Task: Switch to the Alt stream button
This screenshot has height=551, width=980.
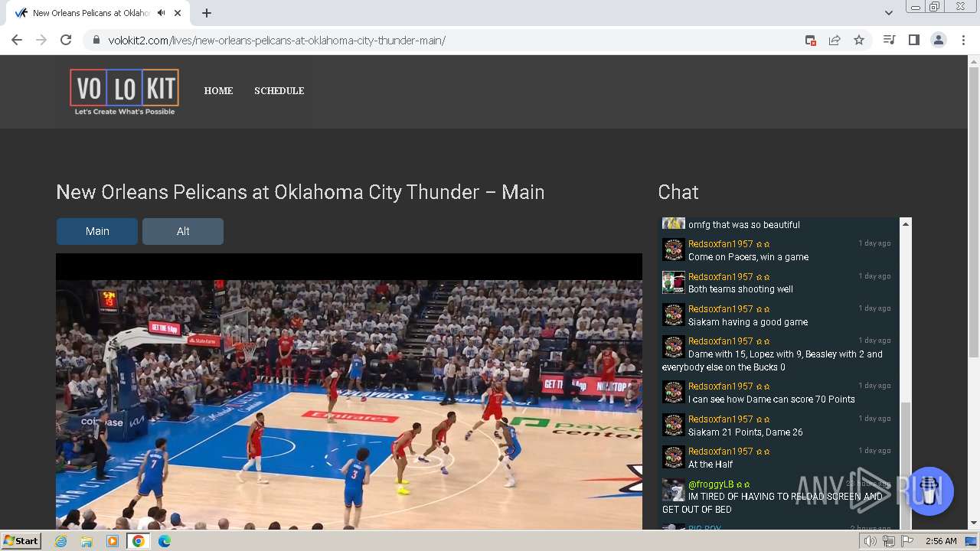Action: click(183, 231)
